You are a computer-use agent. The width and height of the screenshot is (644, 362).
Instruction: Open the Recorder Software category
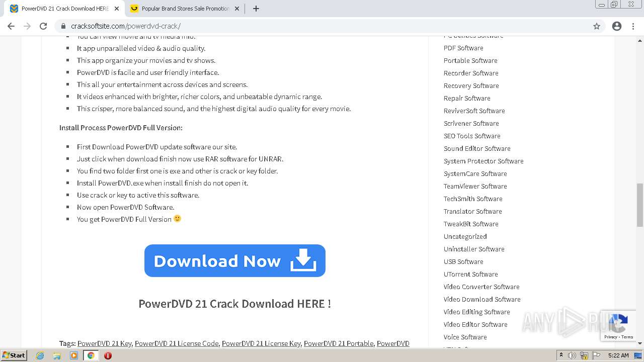pyautogui.click(x=471, y=73)
